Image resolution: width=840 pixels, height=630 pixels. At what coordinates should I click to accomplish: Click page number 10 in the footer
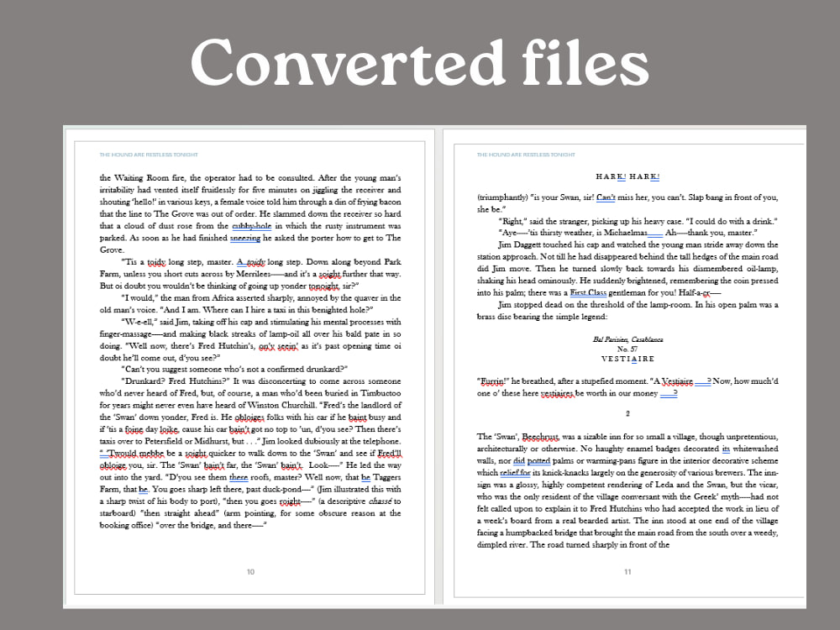coord(250,572)
